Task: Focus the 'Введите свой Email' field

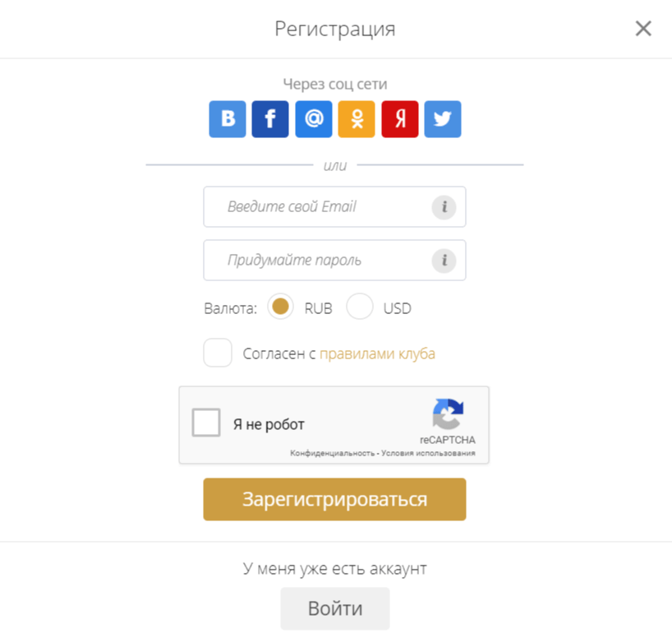Action: (x=334, y=206)
